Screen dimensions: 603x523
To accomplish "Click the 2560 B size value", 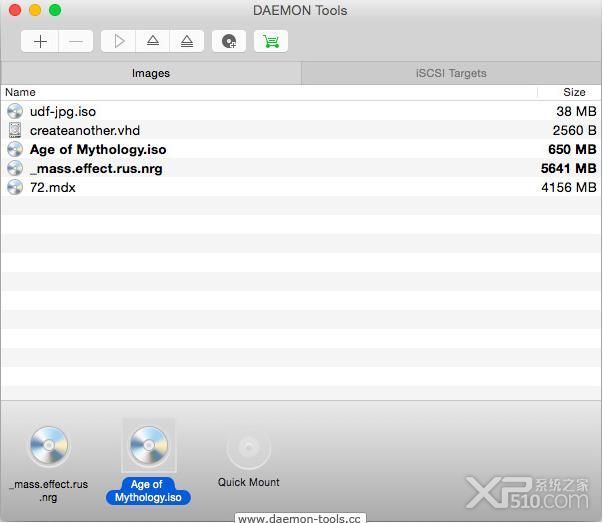I will tap(574, 130).
